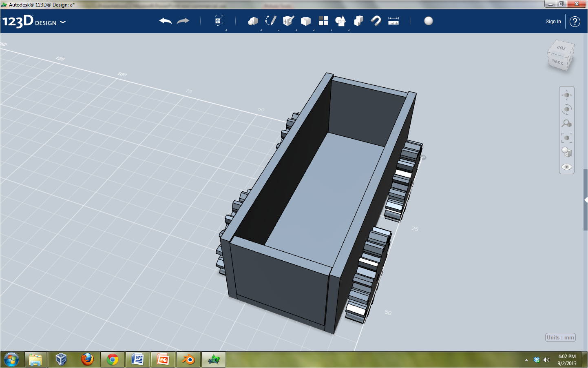
Task: Activate the Zoom navigation tool
Action: [x=567, y=123]
